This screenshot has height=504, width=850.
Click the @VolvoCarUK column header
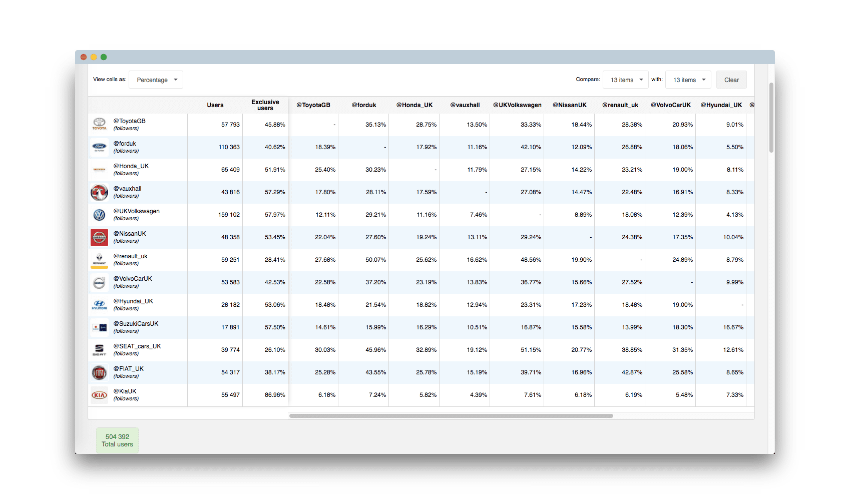click(x=671, y=105)
